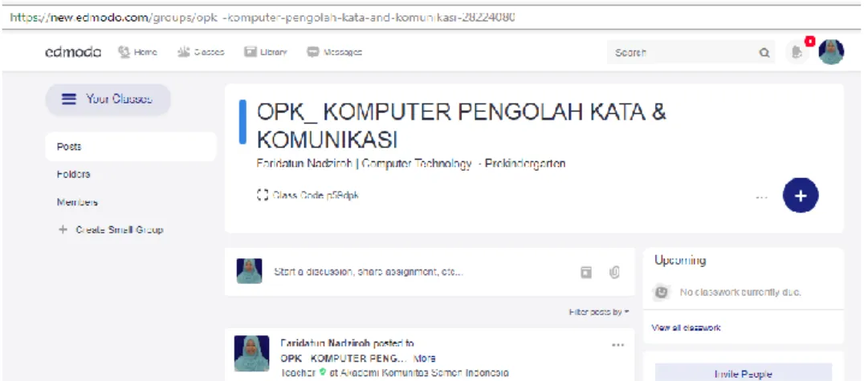Open the post's ellipsis options menu

[617, 345]
